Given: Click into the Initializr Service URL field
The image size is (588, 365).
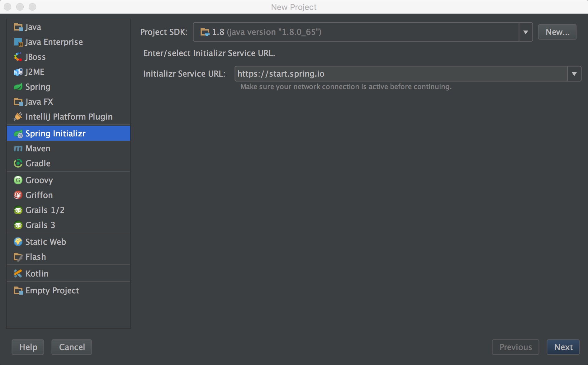Looking at the screenshot, I should tap(401, 74).
